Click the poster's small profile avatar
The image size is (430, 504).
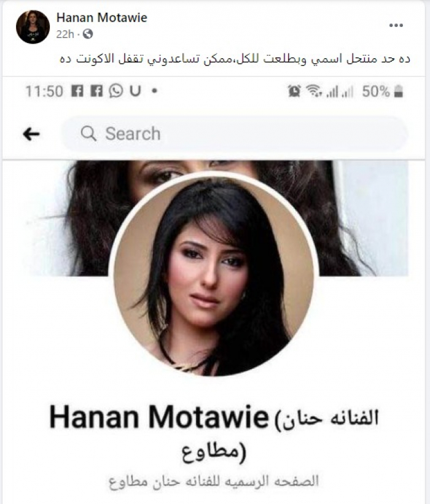point(33,26)
